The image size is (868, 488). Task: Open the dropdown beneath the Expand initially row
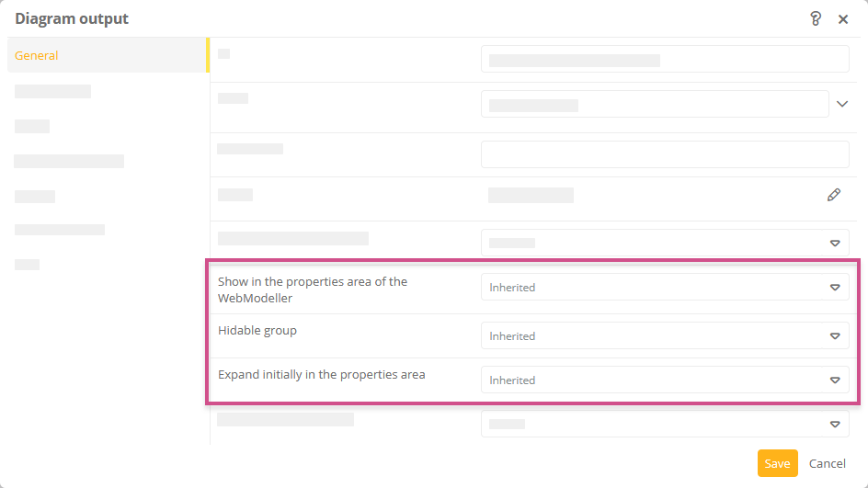(664, 425)
